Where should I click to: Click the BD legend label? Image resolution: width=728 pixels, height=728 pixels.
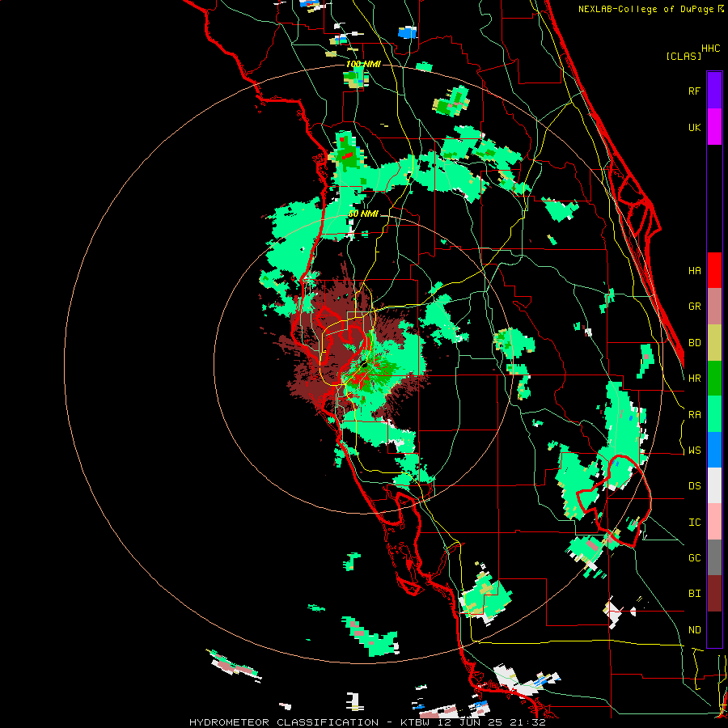coord(694,343)
